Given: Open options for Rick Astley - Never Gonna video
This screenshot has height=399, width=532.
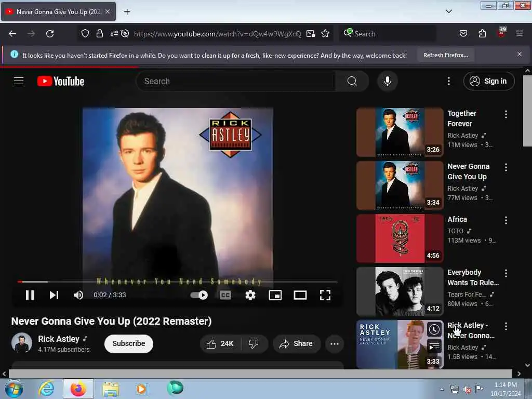Looking at the screenshot, I should (x=506, y=326).
